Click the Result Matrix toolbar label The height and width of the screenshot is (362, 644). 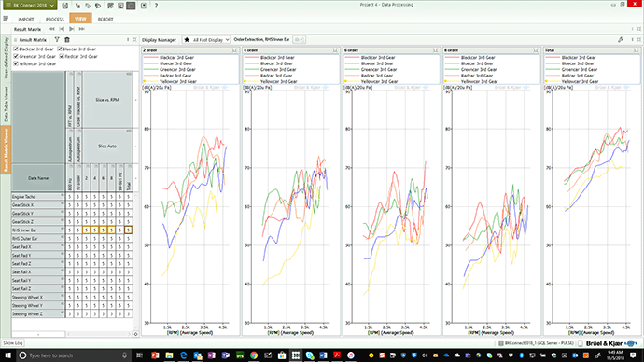[27, 29]
